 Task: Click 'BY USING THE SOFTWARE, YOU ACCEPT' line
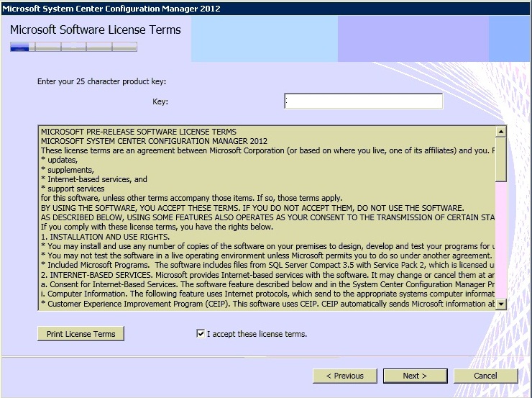[x=252, y=208]
